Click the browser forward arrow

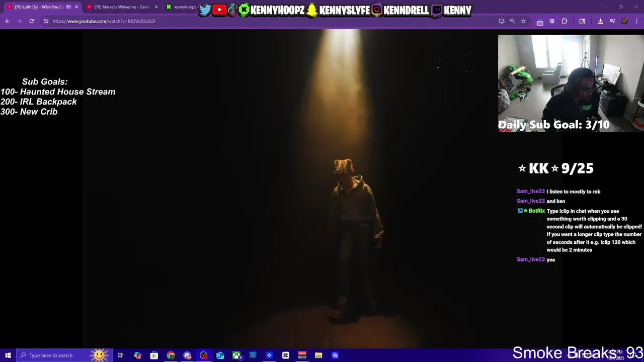19,21
